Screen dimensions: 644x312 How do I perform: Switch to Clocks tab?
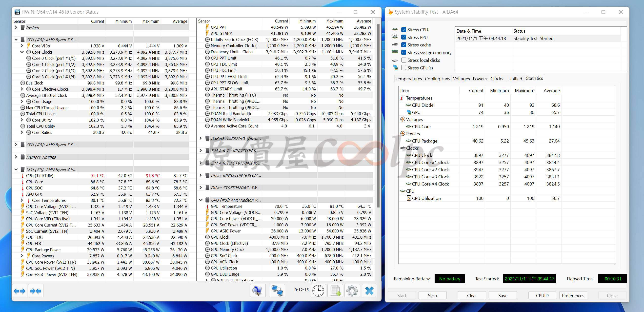point(497,79)
